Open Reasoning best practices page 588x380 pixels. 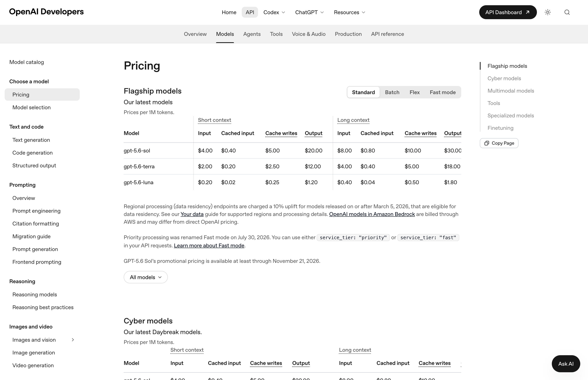click(43, 307)
